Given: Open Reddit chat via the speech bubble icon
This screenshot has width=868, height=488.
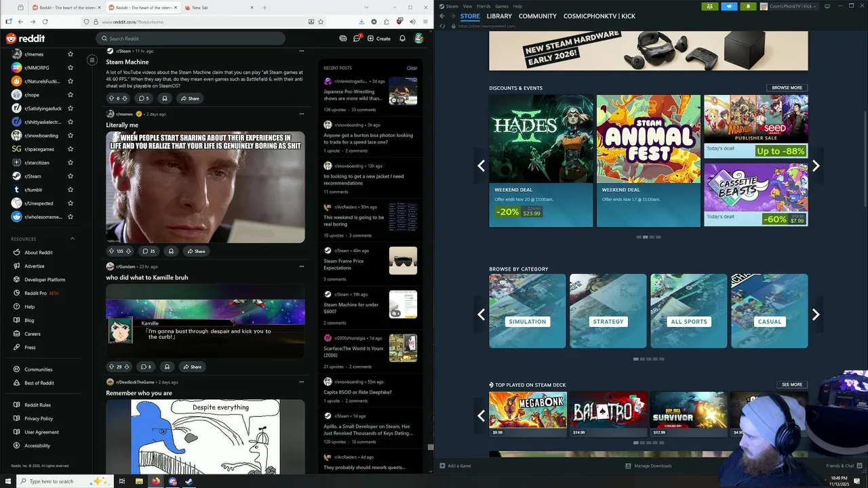Looking at the screenshot, I should coord(357,39).
